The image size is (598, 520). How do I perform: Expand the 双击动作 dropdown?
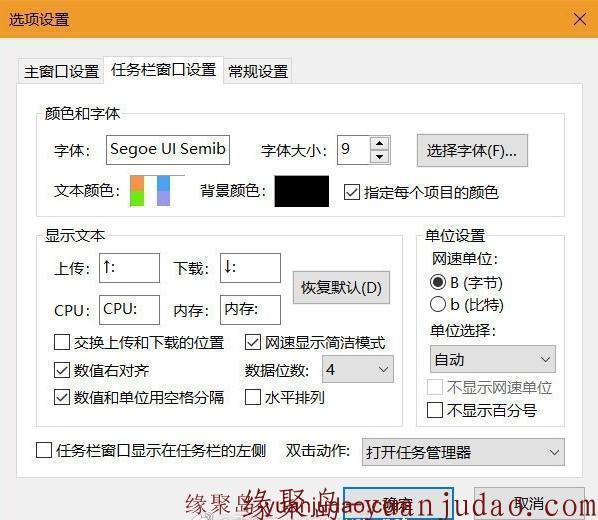pyautogui.click(x=463, y=452)
